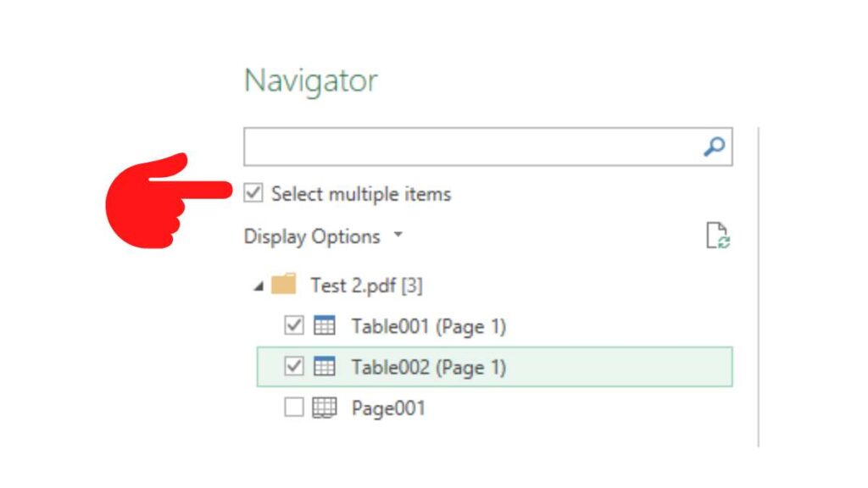Select the Page001 entry

390,408
